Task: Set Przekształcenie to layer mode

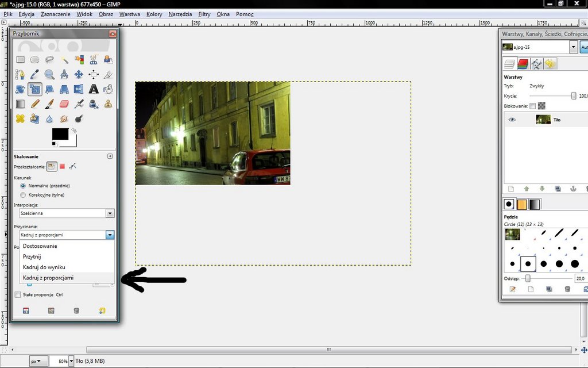Action: [x=52, y=166]
